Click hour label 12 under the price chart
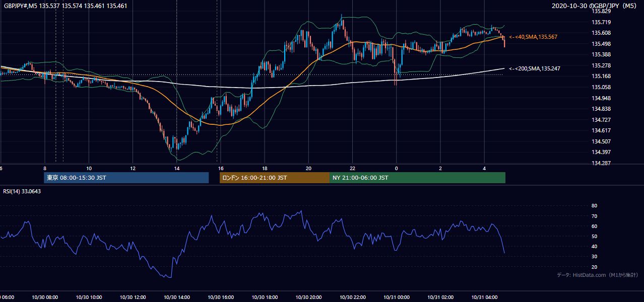Viewport: 644px width, 302px height. click(x=133, y=168)
